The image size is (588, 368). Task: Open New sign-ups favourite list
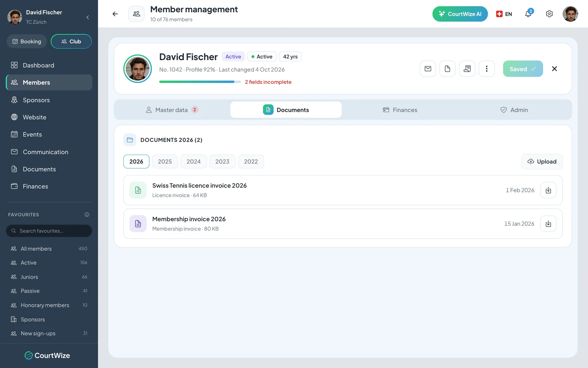point(49,333)
